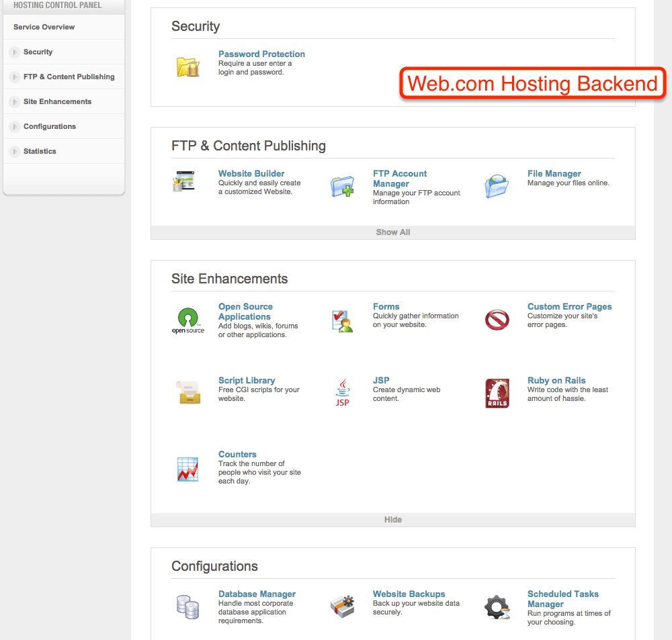Click the Website Builder icon
Image resolution: width=672 pixels, height=640 pixels.
[x=184, y=181]
